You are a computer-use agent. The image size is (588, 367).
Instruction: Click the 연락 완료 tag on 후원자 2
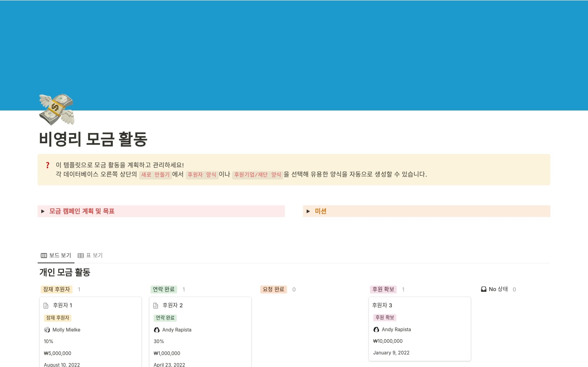165,318
